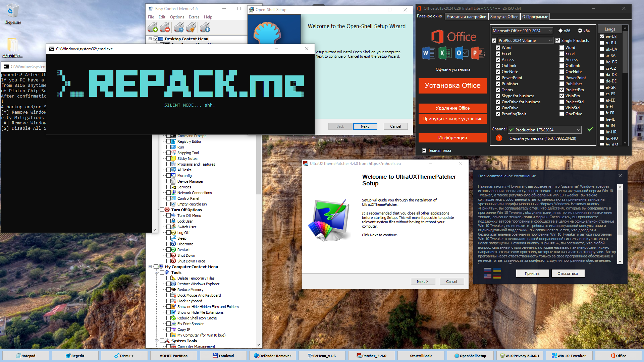Open the ProPlus 2024 Volume edition dropdown
The height and width of the screenshot is (362, 644).
525,40
